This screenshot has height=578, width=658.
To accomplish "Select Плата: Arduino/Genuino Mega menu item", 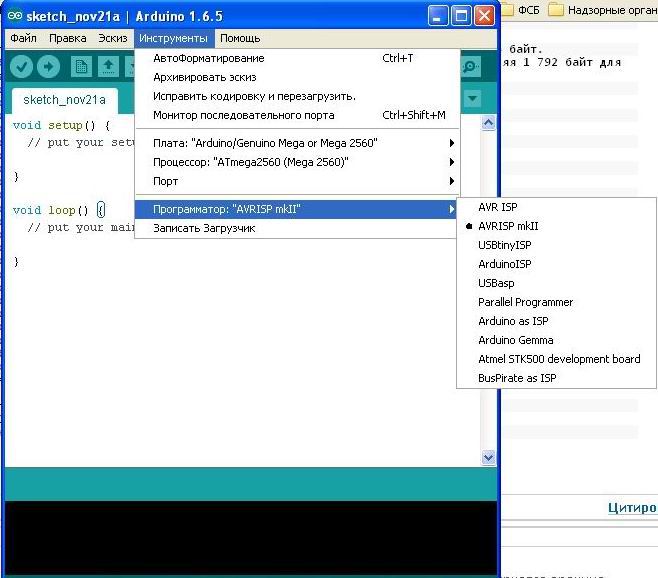I will [298, 143].
